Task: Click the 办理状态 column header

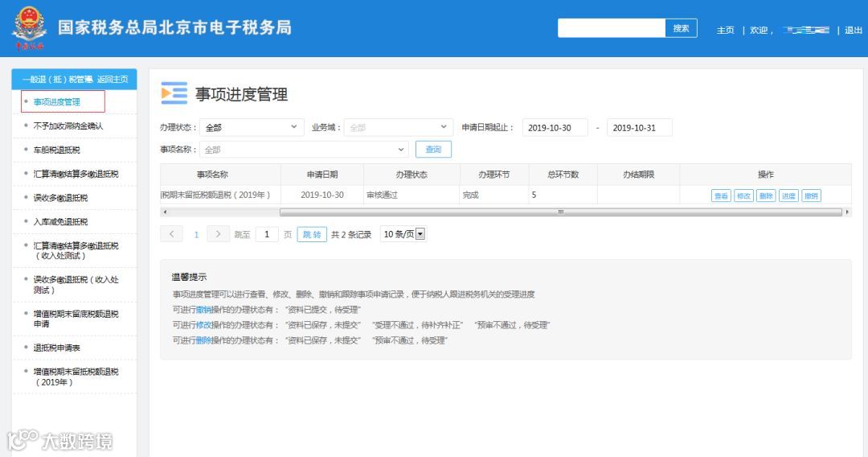Action: (411, 175)
